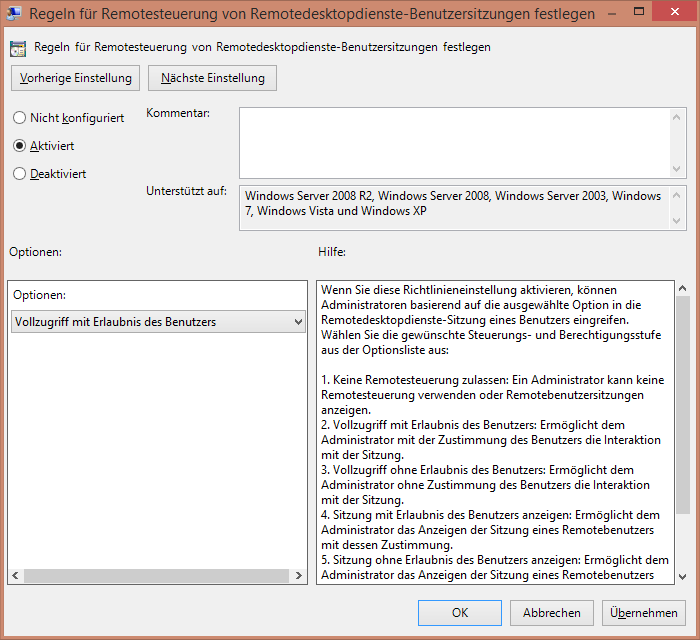Viewport: 700px width, 640px height.
Task: Choose the 'Aktiviert' radio option
Action: tap(19, 146)
